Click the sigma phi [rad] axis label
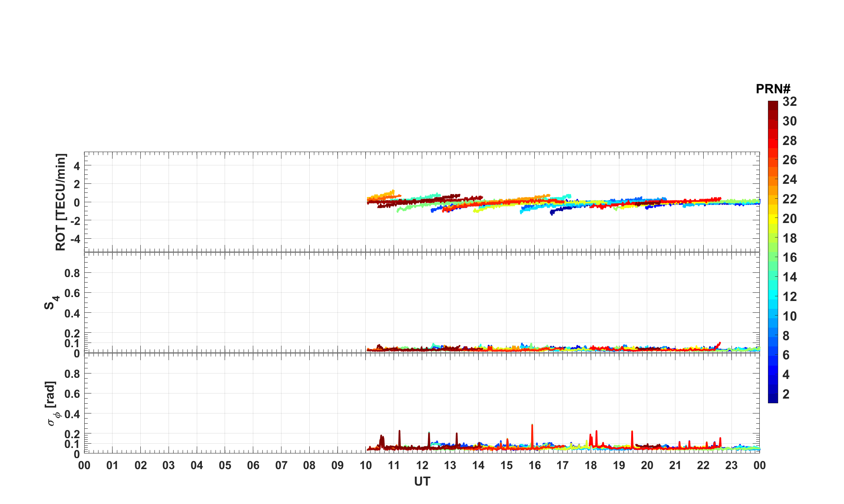The image size is (844, 504). (53, 404)
